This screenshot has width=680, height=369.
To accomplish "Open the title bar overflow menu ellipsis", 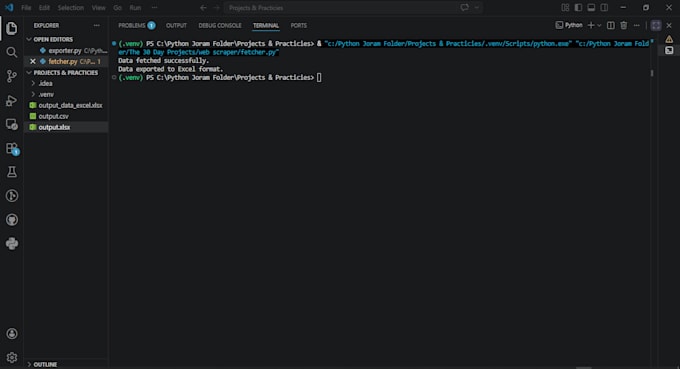I will pyautogui.click(x=154, y=7).
